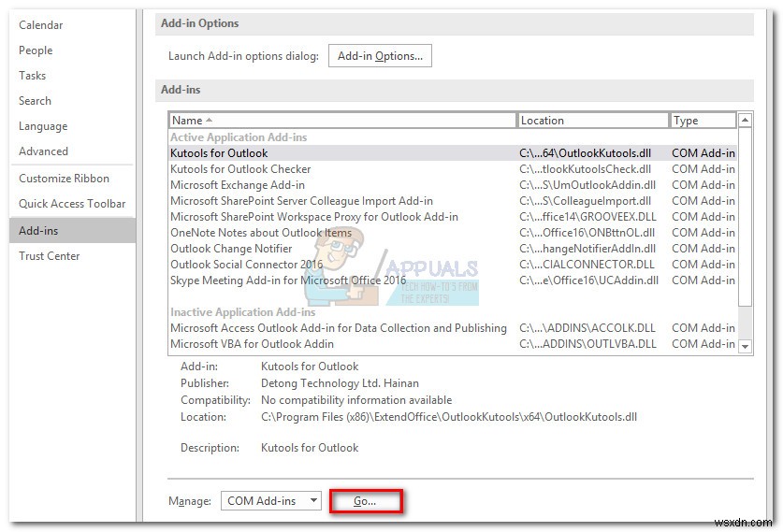783x532 pixels.
Task: Select Microsoft Exchange Add-in row
Action: coord(453,185)
